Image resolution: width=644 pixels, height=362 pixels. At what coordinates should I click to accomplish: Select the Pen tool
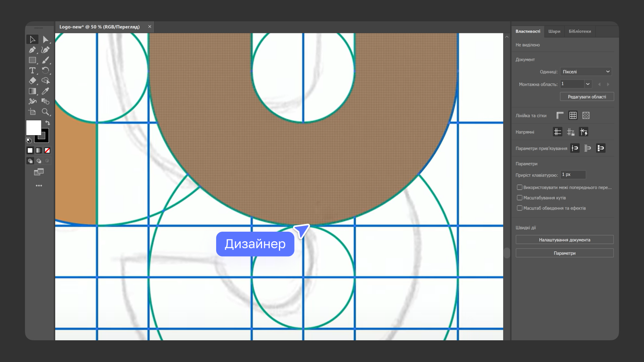33,49
